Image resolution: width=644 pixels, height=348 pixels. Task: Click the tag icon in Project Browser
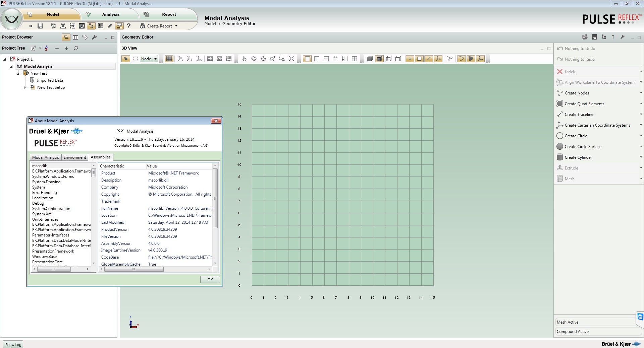click(85, 37)
